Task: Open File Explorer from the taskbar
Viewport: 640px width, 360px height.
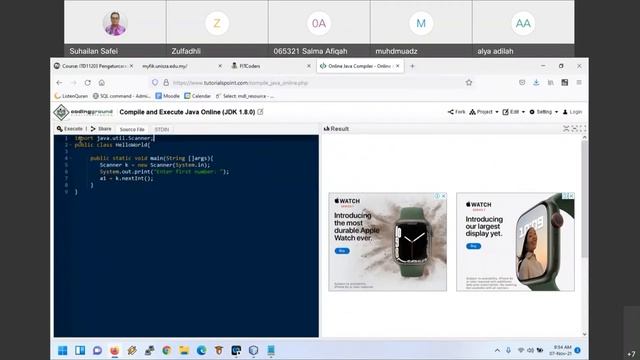Action: [x=184, y=350]
